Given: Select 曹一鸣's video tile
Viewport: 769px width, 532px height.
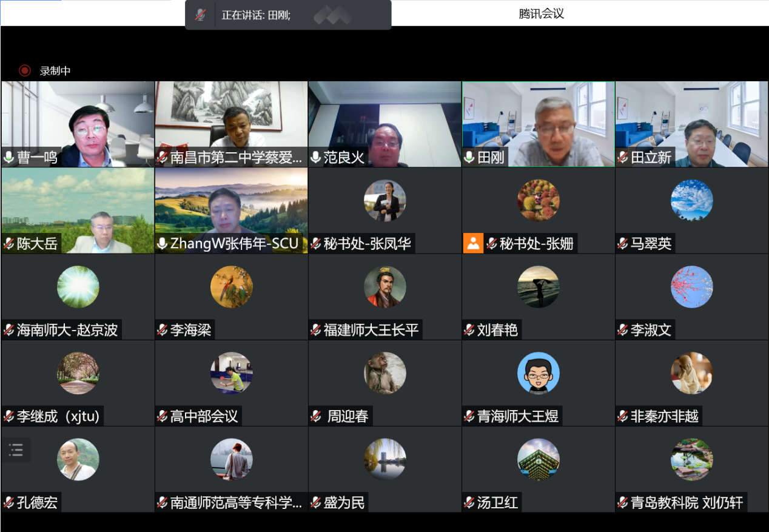Looking at the screenshot, I should pos(78,124).
